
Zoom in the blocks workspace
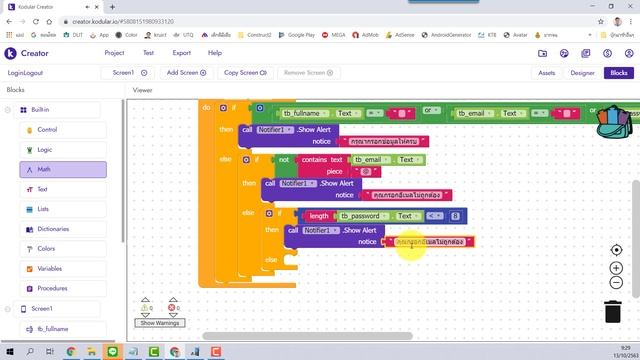point(616,268)
